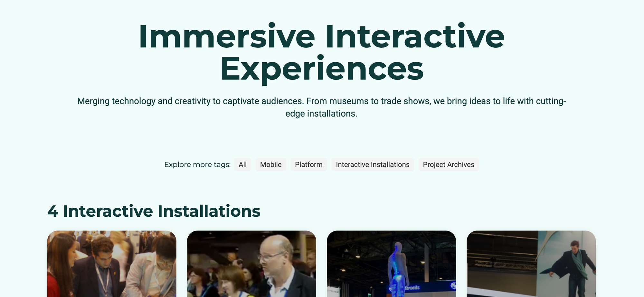Click the introductory description paragraph
This screenshot has width=644, height=297.
pyautogui.click(x=321, y=106)
